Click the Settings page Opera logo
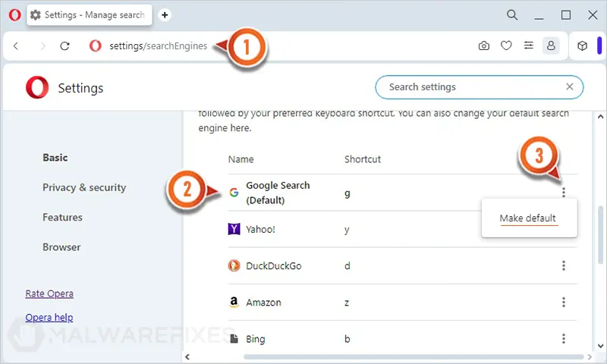Viewport: 607px width, 364px height. [37, 87]
